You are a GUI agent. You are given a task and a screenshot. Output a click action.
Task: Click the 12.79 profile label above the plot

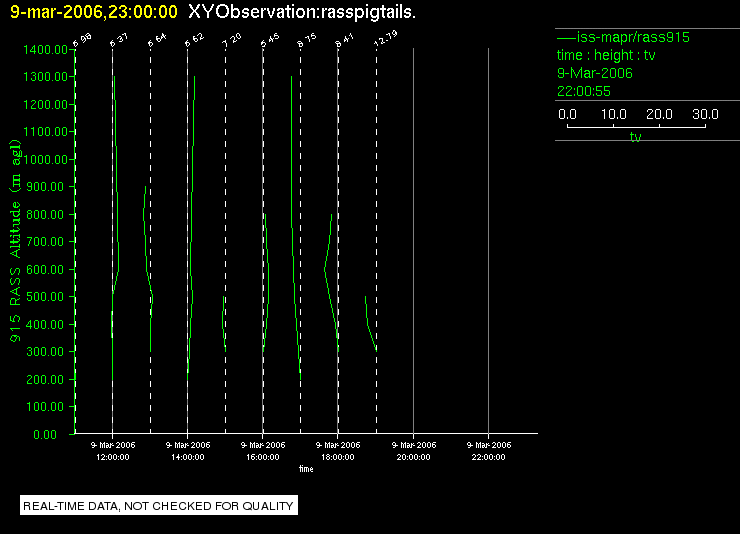point(385,38)
